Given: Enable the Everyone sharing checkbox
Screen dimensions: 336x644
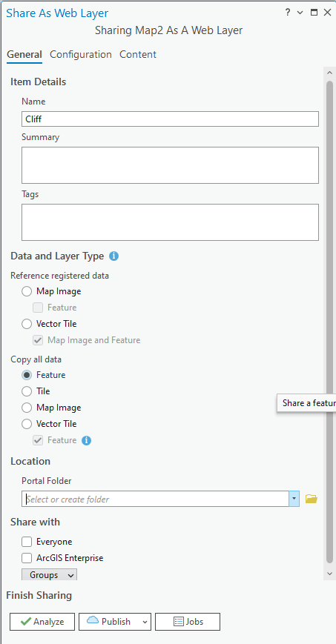Looking at the screenshot, I should pos(27,542).
